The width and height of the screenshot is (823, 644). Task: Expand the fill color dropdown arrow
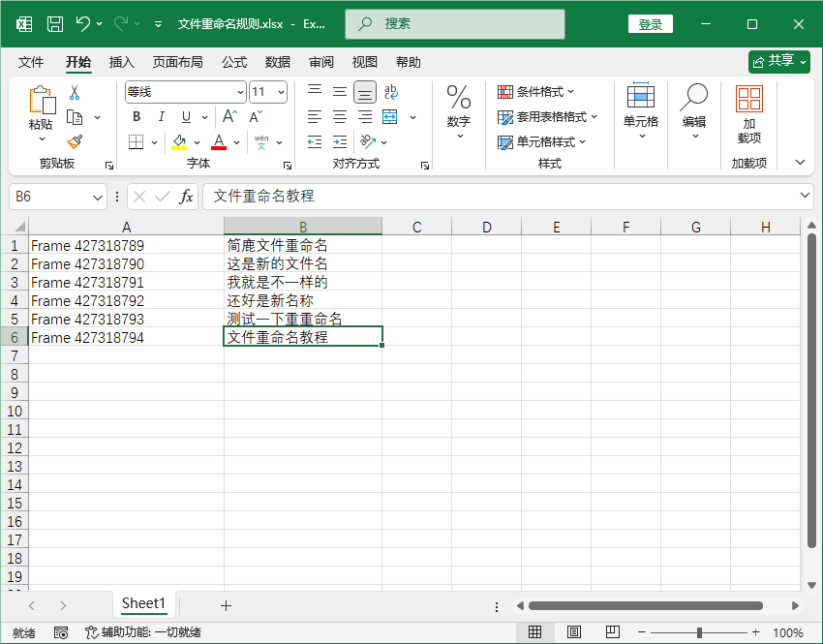(197, 141)
